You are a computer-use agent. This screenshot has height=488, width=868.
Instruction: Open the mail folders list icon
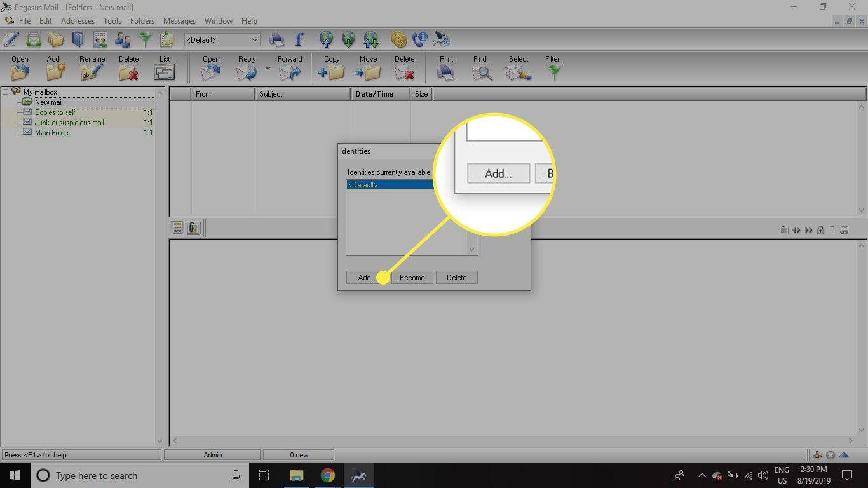56,39
